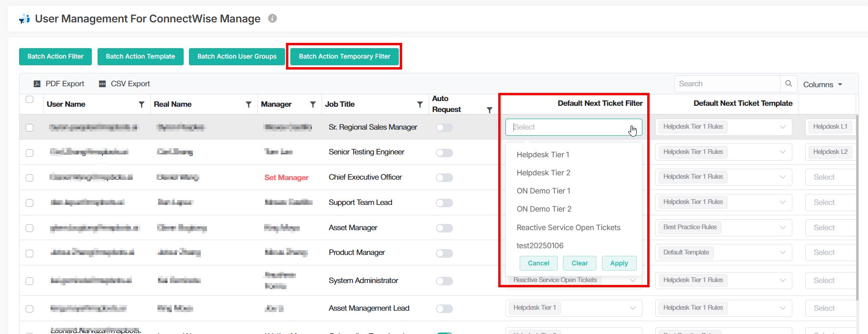Toggle Auto Request for Senior Testing Engineer
Viewport: 868px width, 334px height.
click(x=444, y=153)
